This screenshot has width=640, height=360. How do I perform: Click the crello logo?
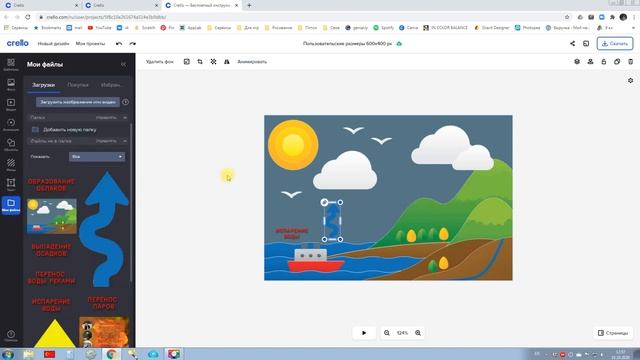[18, 43]
